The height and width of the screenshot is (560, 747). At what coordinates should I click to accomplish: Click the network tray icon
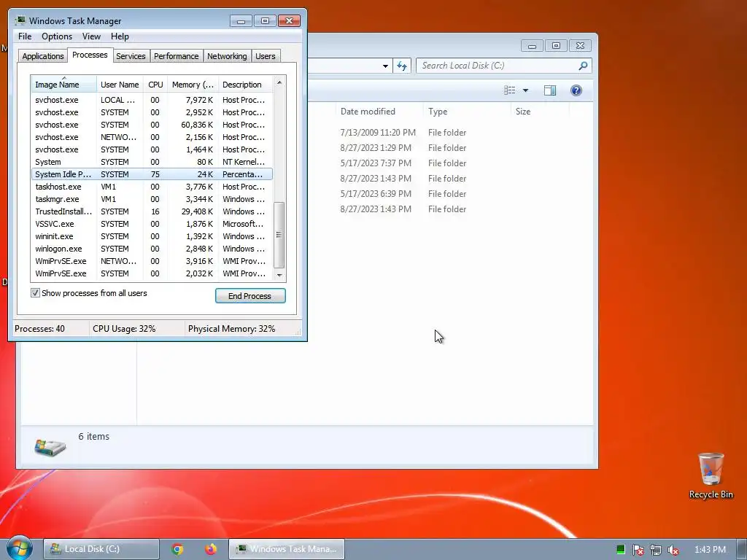pos(656,550)
